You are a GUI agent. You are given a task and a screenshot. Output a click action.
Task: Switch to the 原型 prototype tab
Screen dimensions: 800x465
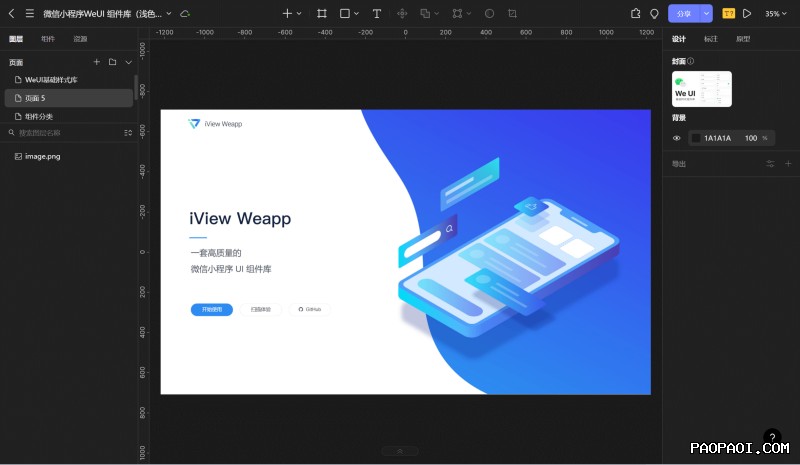click(743, 39)
